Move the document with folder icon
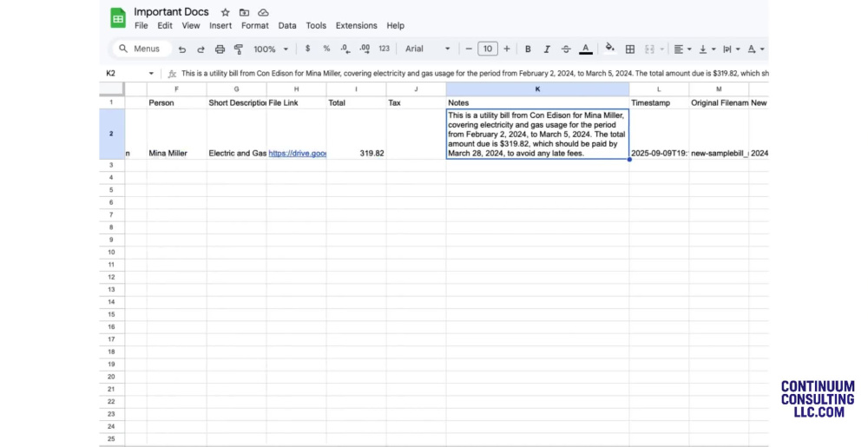This screenshot has width=868, height=447. pyautogui.click(x=244, y=12)
